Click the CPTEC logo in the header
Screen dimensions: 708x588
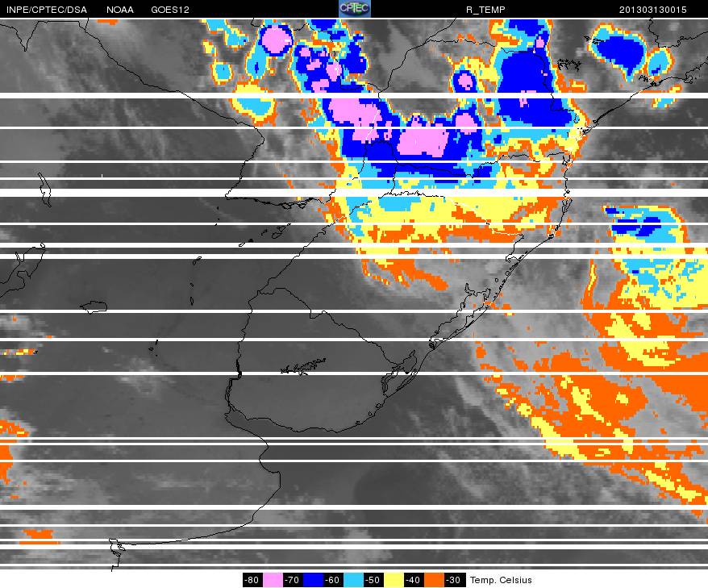point(355,9)
